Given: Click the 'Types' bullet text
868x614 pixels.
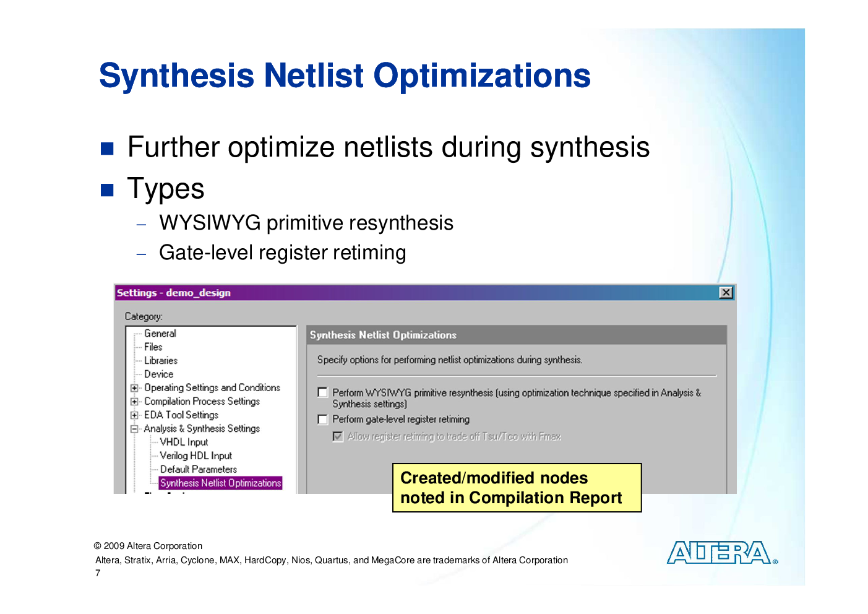Looking at the screenshot, I should coord(166,189).
